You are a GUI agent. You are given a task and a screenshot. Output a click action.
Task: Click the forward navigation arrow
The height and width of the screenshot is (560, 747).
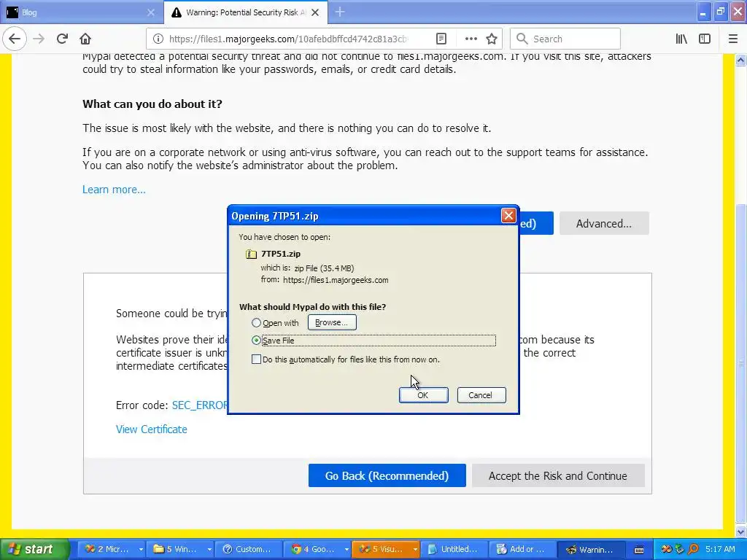click(x=39, y=39)
